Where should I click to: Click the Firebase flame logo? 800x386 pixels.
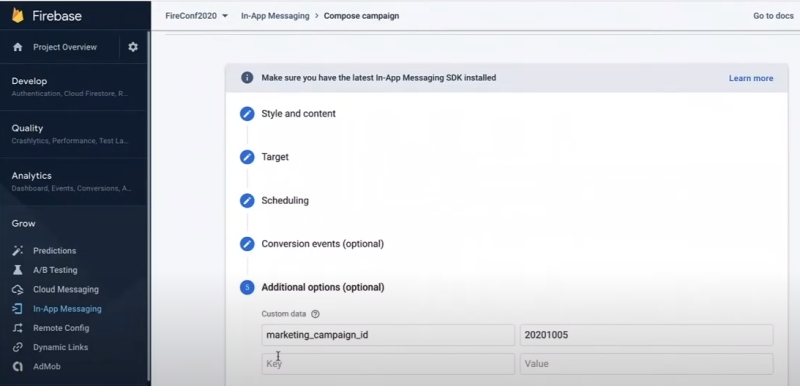(18, 16)
